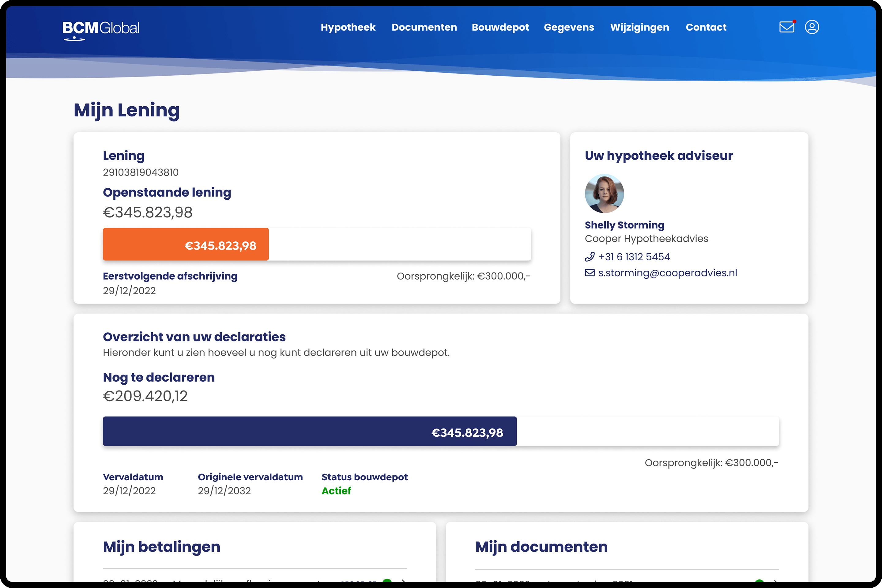Email s.storming@cooperadvies.nl
Viewport: 882px width, 588px height.
[x=668, y=273]
